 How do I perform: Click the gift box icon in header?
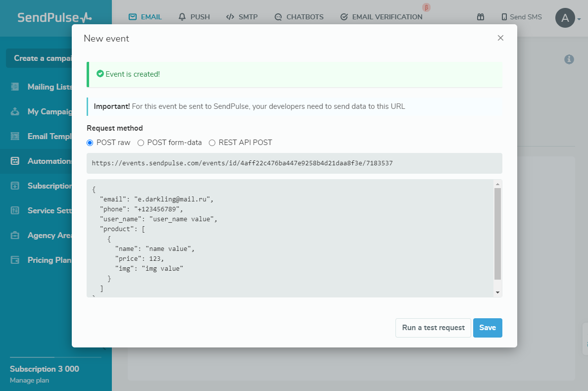point(480,17)
